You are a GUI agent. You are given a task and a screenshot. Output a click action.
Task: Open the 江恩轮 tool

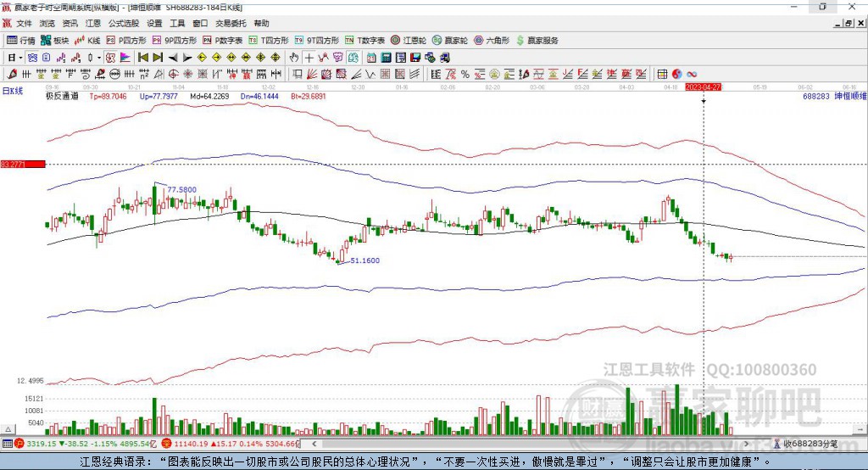click(409, 41)
